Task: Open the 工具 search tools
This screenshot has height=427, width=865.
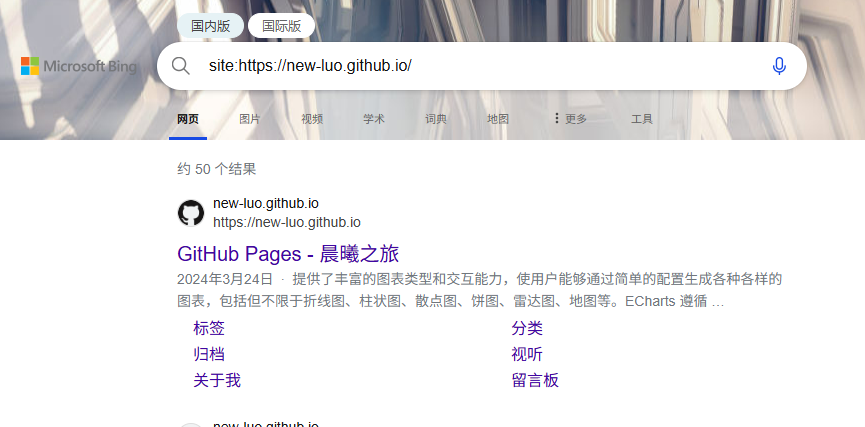Action: tap(642, 119)
